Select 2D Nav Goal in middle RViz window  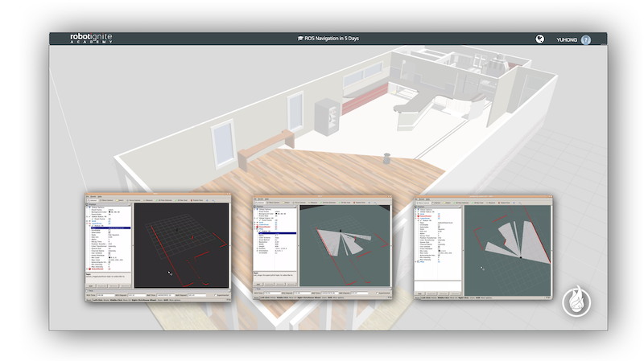coord(345,203)
